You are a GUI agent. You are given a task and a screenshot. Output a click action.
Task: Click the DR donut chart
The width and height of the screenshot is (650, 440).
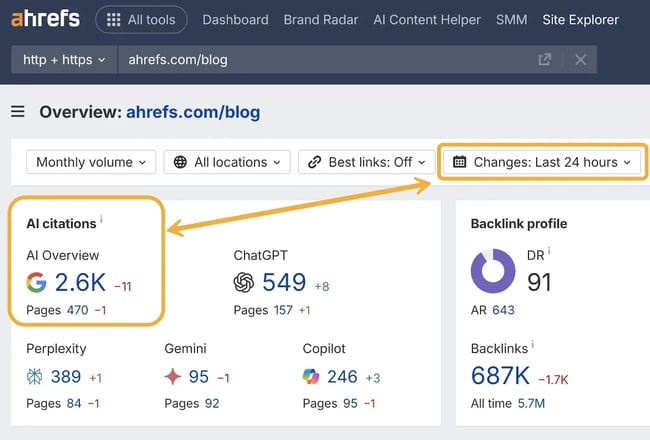[493, 271]
